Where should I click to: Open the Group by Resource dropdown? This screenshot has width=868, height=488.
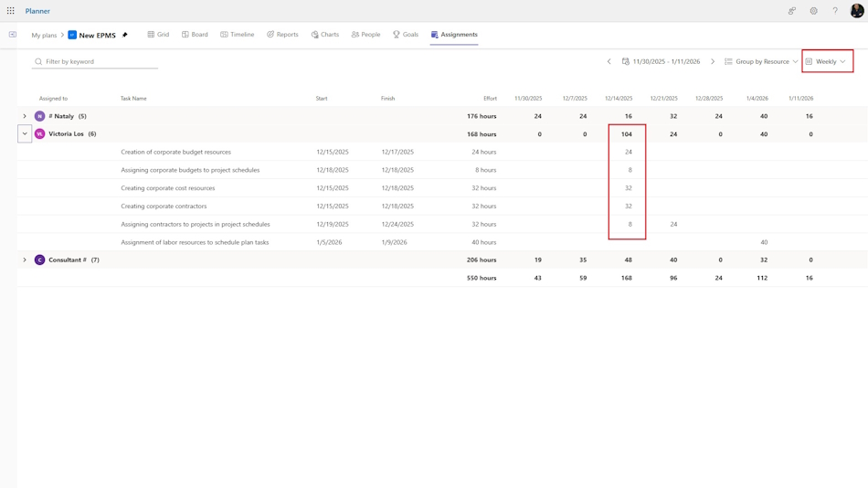pos(761,61)
